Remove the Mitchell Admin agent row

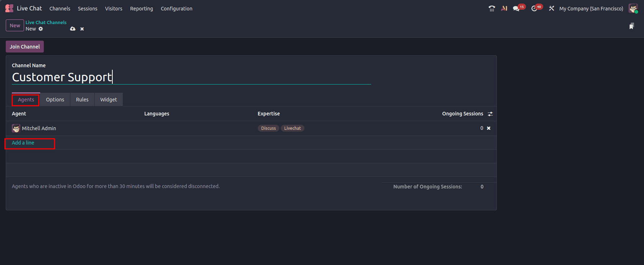tap(489, 128)
